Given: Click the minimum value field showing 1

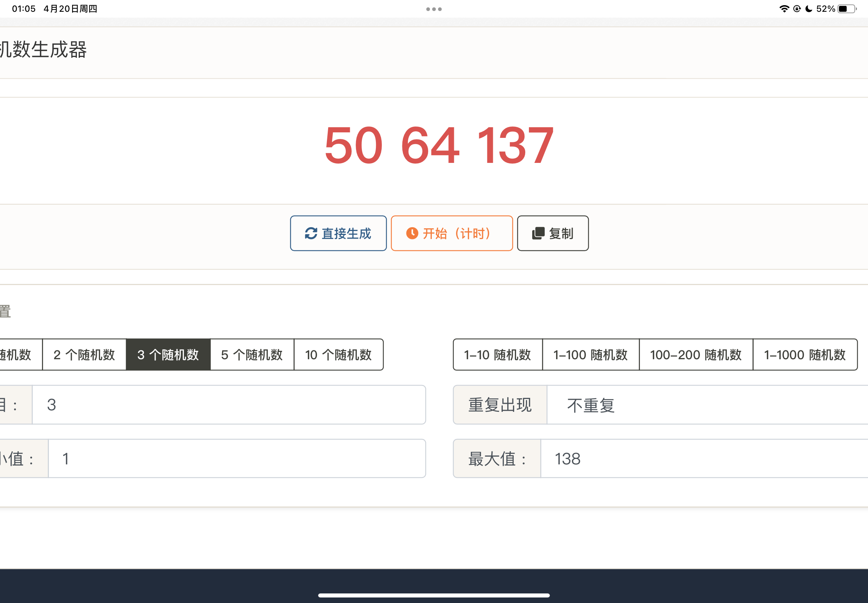Looking at the screenshot, I should click(x=237, y=459).
